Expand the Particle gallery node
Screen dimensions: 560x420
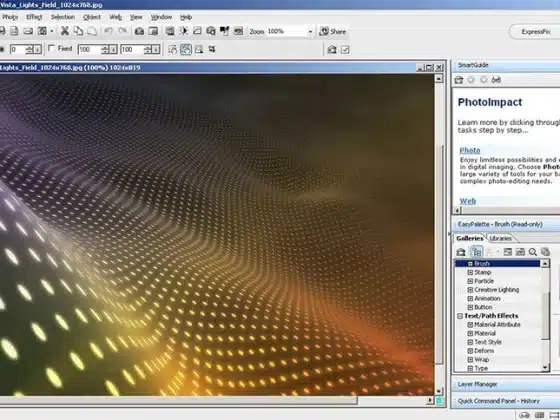[470, 281]
